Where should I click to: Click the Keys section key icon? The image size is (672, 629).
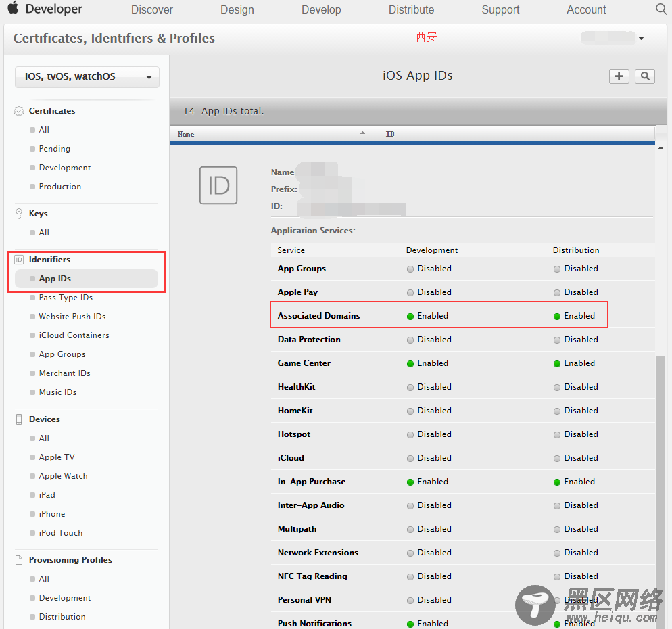click(19, 214)
